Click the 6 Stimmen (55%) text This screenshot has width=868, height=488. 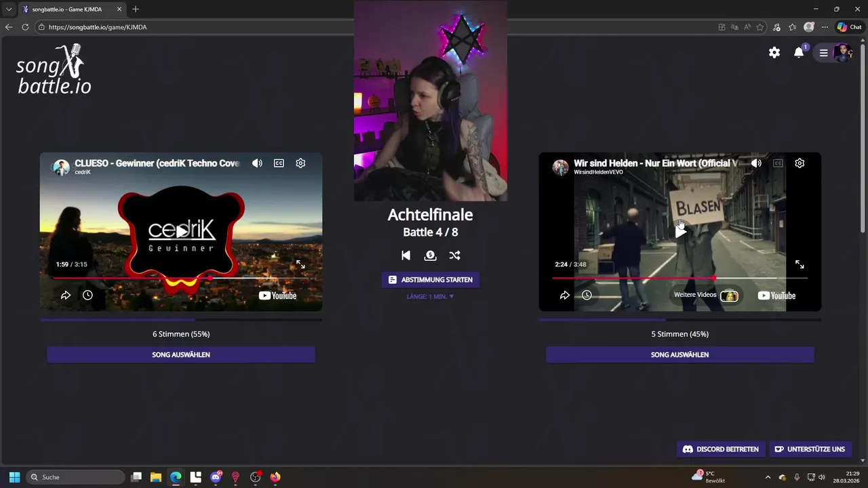(181, 334)
